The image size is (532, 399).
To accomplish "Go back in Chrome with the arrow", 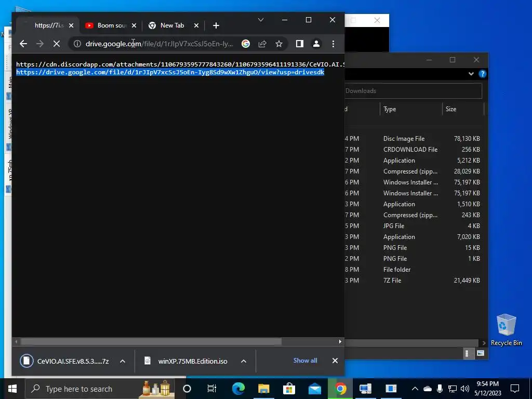I will [x=23, y=44].
